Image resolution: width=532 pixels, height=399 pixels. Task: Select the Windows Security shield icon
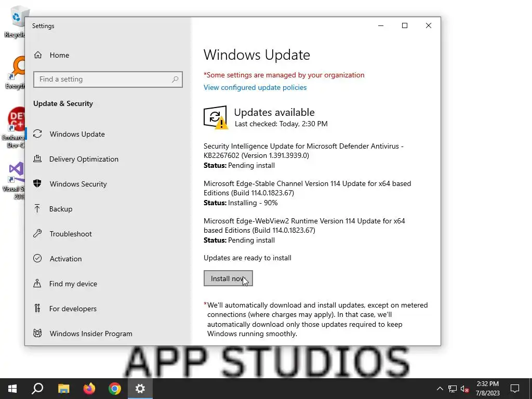[37, 183]
